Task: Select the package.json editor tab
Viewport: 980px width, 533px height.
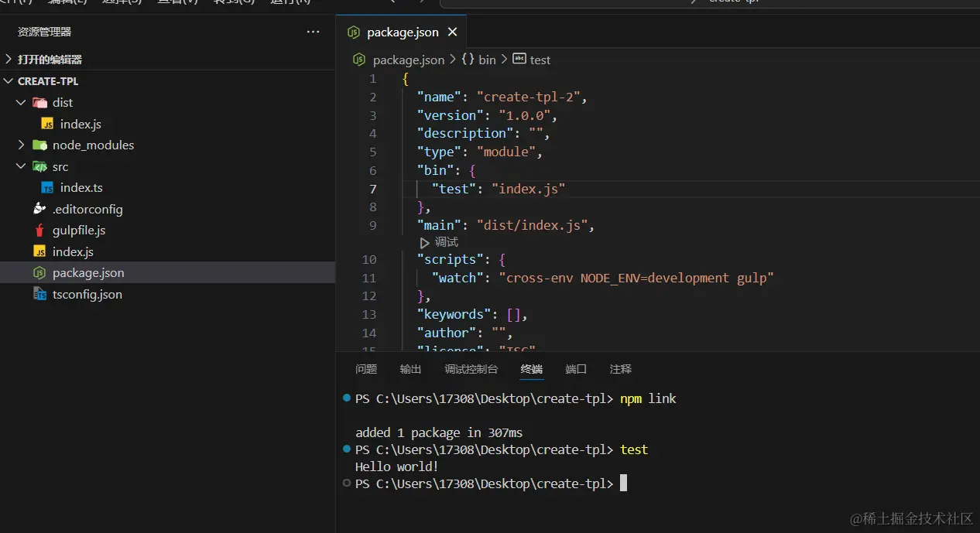Action: [401, 32]
